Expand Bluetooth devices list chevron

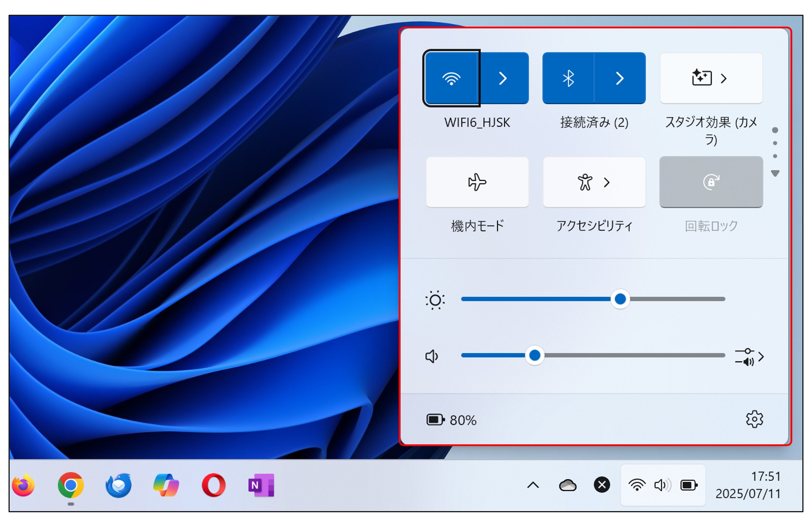tap(620, 78)
